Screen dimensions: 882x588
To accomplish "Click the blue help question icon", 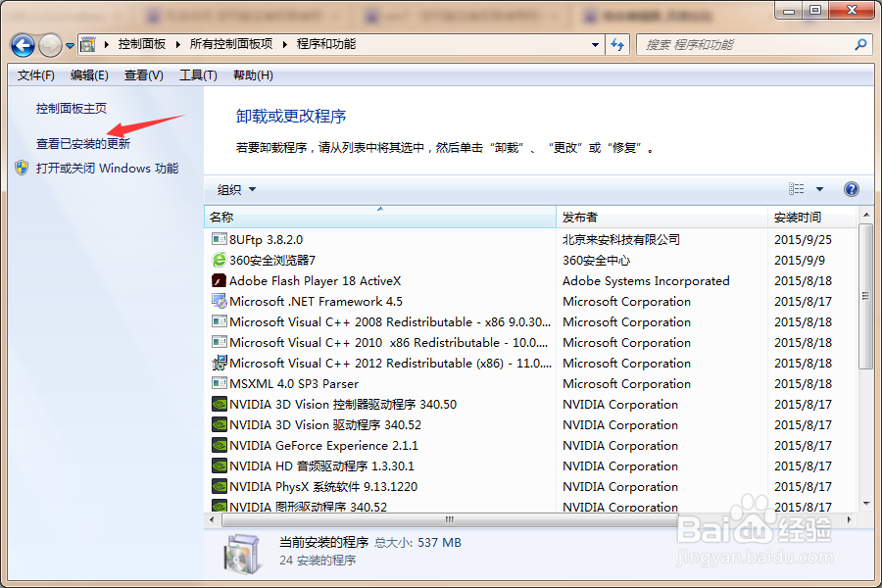I will (x=852, y=189).
